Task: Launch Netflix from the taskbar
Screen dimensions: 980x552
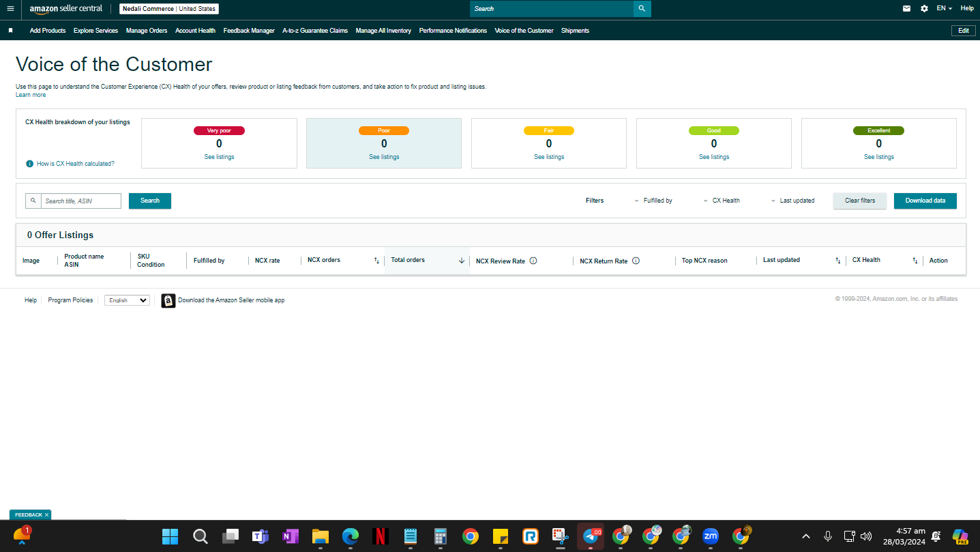Action: pos(381,536)
